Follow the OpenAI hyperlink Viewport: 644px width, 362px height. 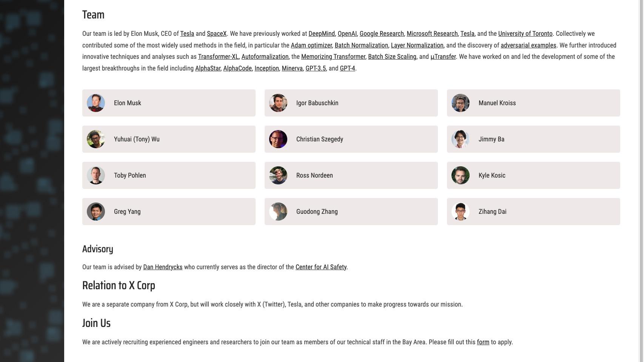click(347, 34)
